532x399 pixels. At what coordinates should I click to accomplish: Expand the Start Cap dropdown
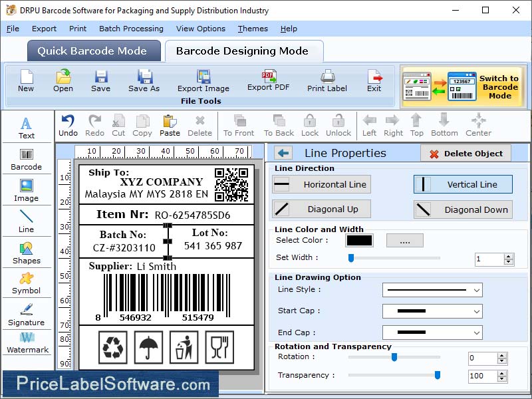coord(432,311)
